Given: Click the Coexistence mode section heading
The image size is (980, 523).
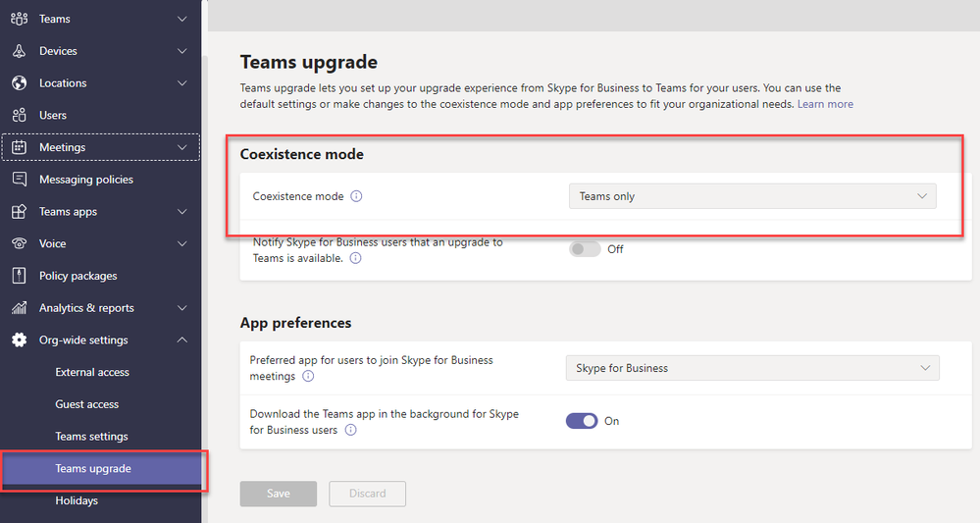Looking at the screenshot, I should pyautogui.click(x=302, y=154).
